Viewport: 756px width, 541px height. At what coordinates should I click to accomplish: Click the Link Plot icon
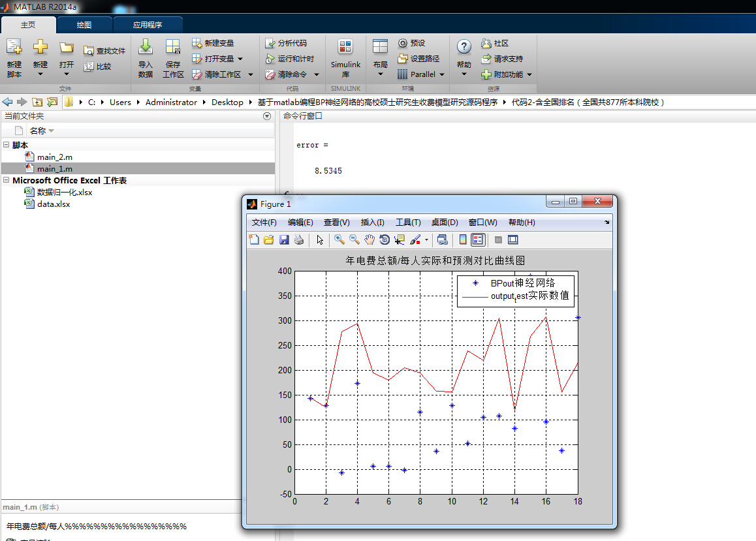[x=442, y=240]
